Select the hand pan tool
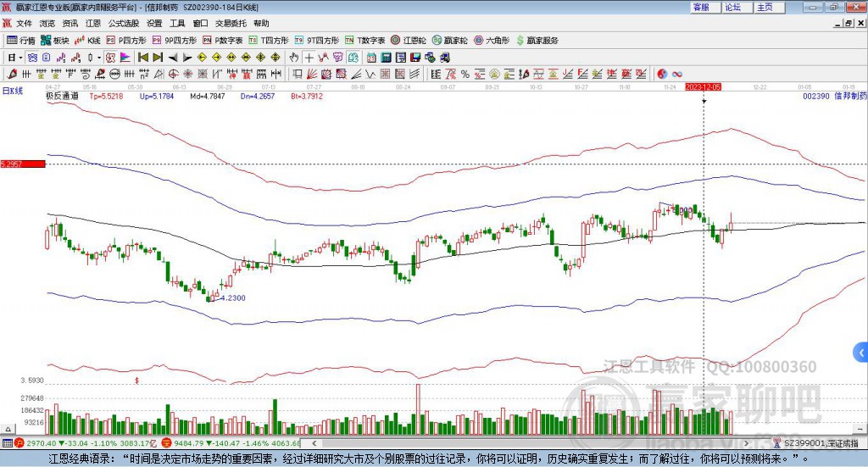 (294, 58)
